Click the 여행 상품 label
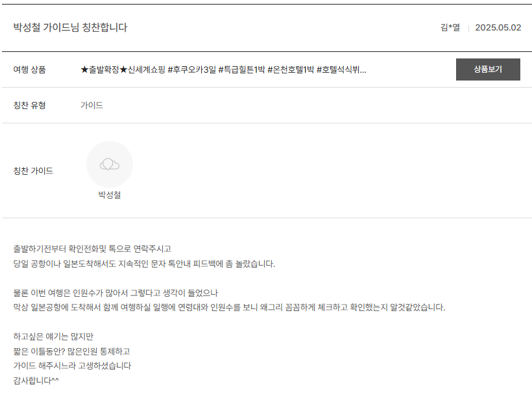The image size is (532, 402). (29, 69)
